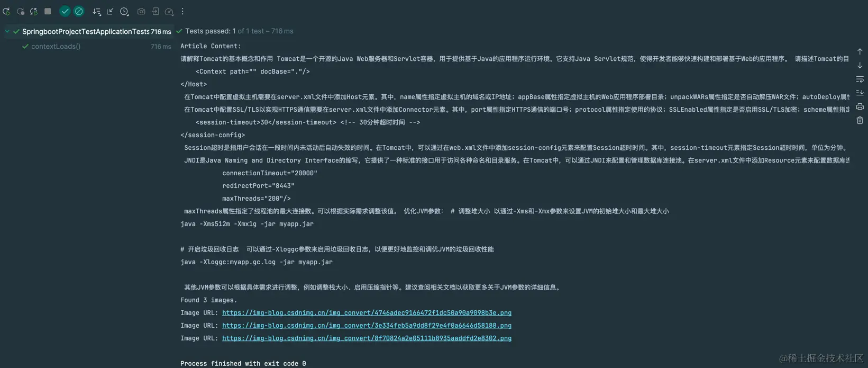
Task: Click the Collapse All tests icon
Action: tap(110, 11)
